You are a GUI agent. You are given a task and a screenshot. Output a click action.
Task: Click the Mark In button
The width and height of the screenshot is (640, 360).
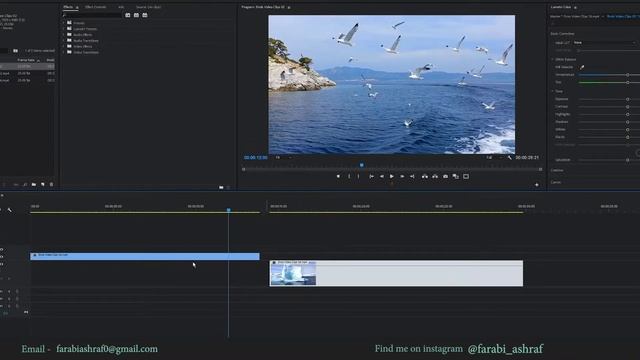(349, 176)
